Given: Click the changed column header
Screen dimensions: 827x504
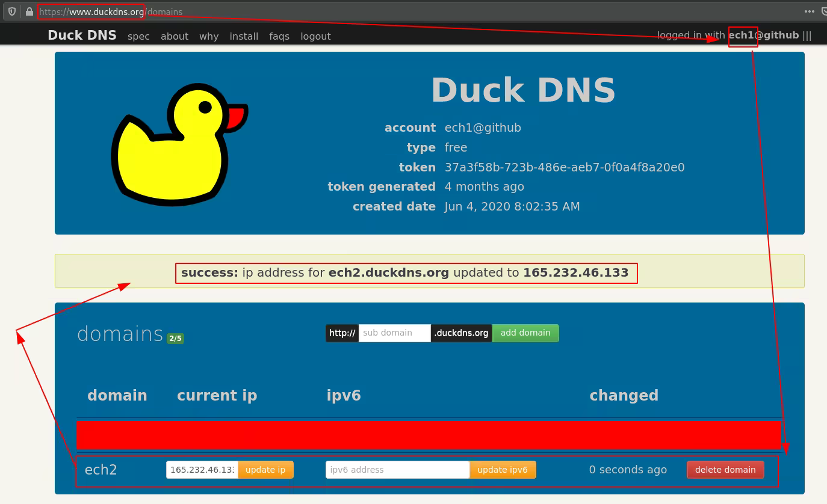Looking at the screenshot, I should click(624, 395).
